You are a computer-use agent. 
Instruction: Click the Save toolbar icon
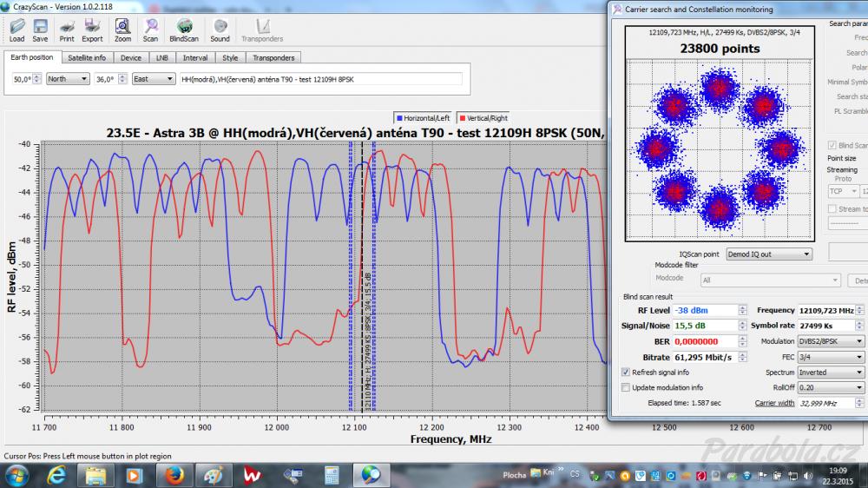click(40, 30)
